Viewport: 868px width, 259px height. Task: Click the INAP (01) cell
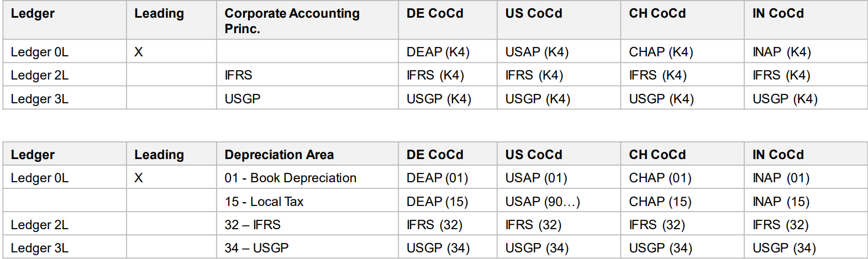pyautogui.click(x=806, y=178)
